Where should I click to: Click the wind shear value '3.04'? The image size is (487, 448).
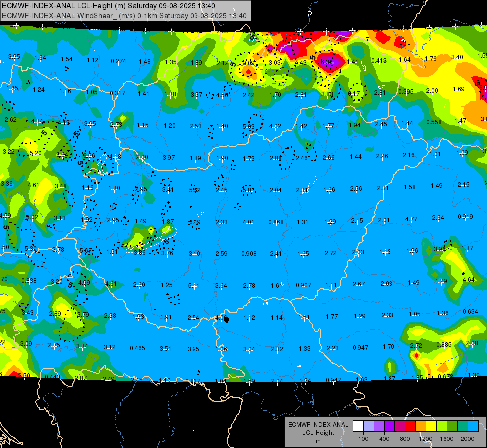[x=249, y=349]
